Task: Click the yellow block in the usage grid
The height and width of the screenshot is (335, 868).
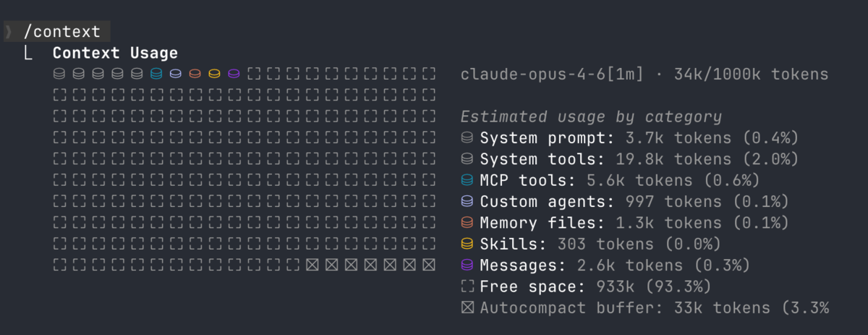Action: [214, 74]
